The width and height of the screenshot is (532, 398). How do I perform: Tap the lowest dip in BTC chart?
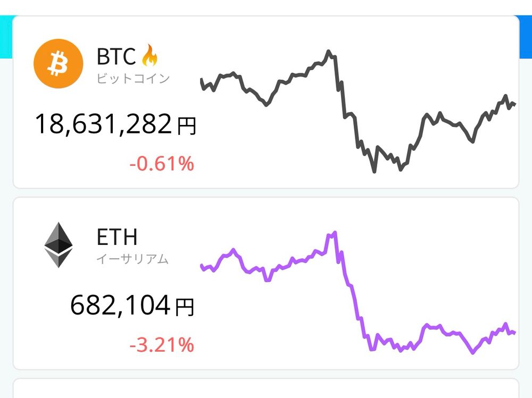click(374, 171)
